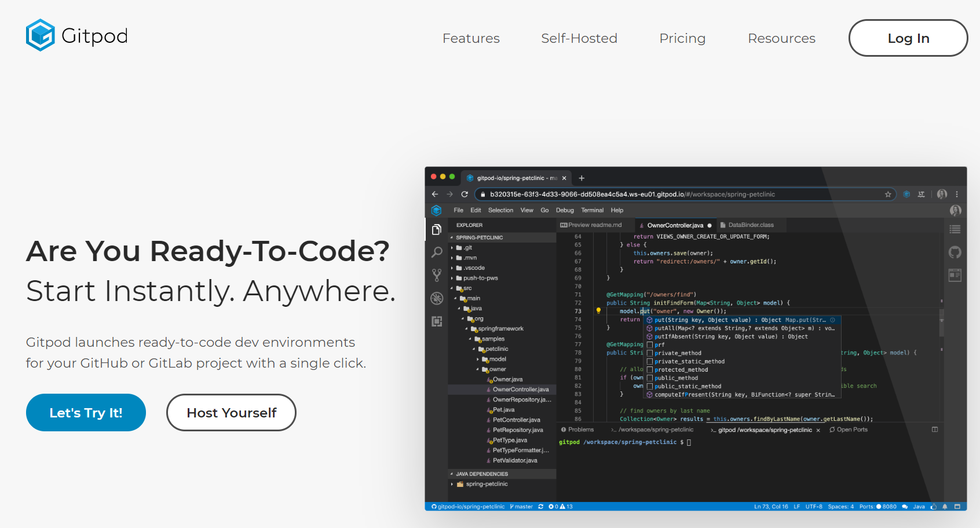Image resolution: width=980 pixels, height=528 pixels.
Task: Go to Self-Hosted page
Action: 579,38
